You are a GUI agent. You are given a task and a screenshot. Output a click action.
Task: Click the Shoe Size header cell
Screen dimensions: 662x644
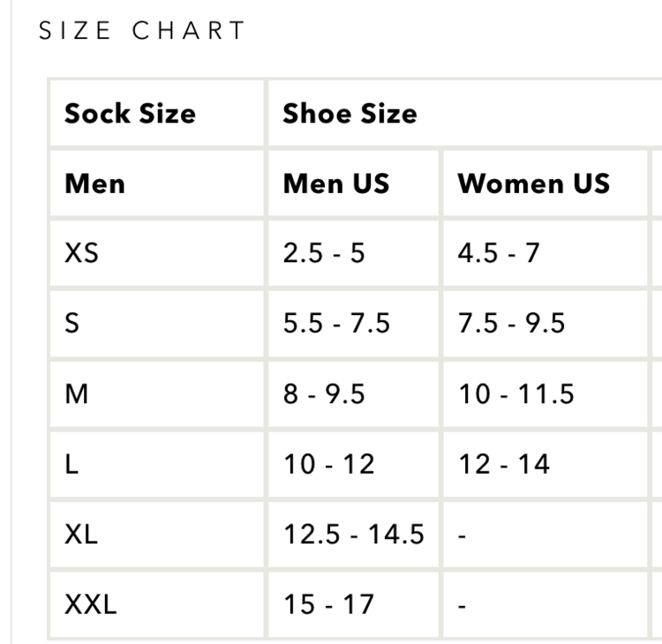[350, 114]
